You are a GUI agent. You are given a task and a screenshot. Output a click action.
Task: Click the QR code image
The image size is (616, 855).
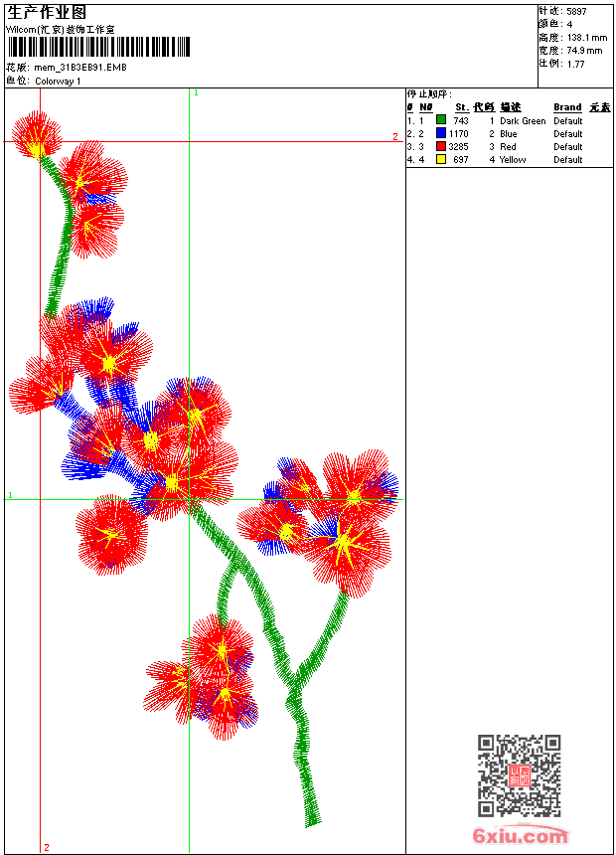(520, 775)
